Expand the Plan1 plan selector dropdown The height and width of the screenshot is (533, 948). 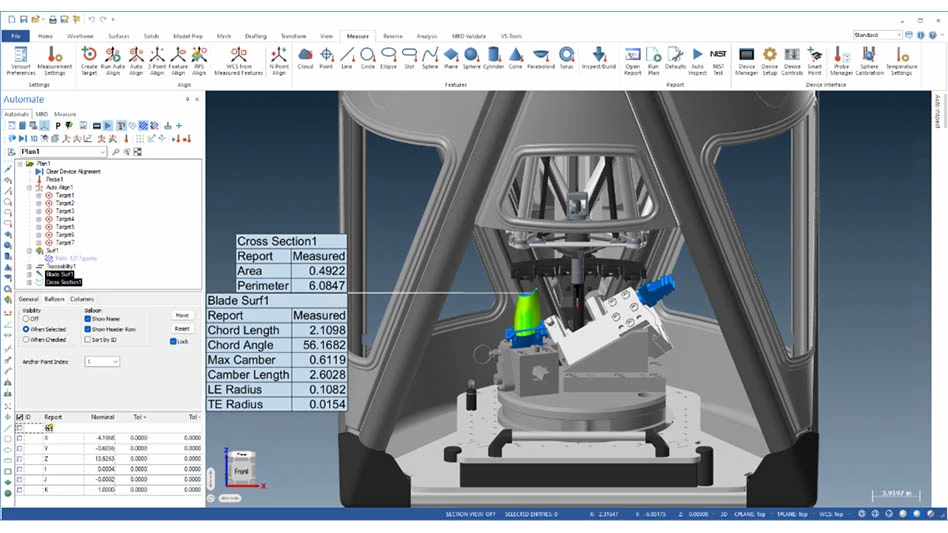coord(103,152)
